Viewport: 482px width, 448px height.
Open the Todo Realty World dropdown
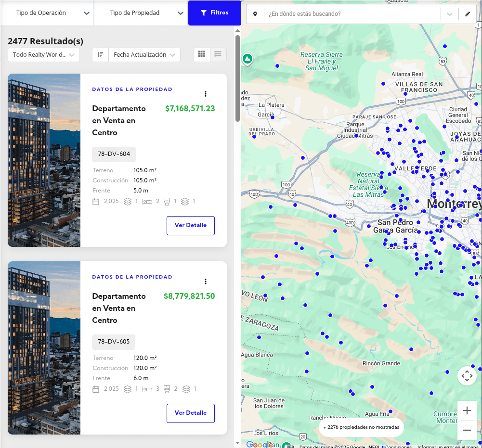[44, 55]
